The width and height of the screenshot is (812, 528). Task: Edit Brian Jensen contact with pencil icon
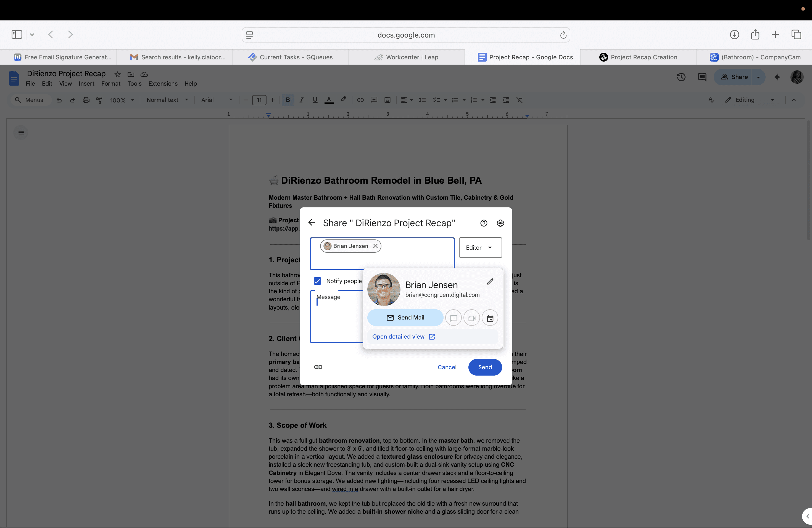point(490,281)
